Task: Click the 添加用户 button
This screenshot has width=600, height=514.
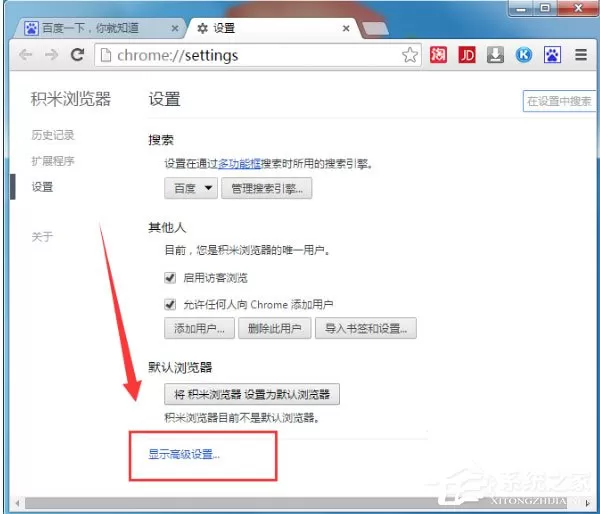Action: (199, 328)
